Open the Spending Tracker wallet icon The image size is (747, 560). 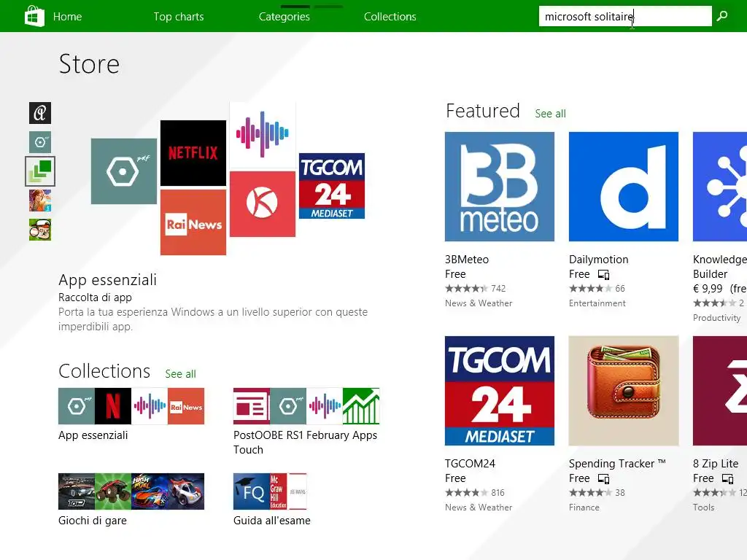tap(624, 391)
